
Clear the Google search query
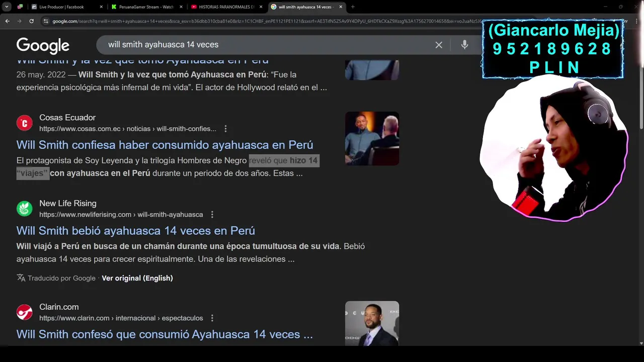(439, 45)
